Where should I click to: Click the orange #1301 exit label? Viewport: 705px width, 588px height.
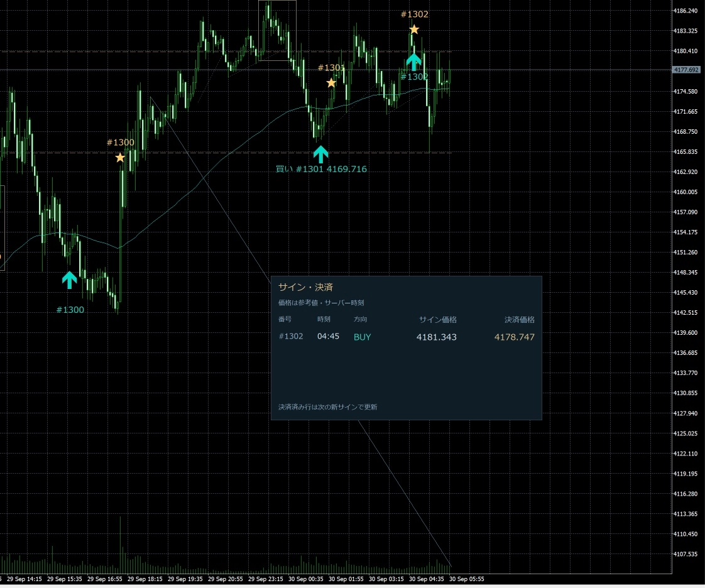pyautogui.click(x=331, y=68)
